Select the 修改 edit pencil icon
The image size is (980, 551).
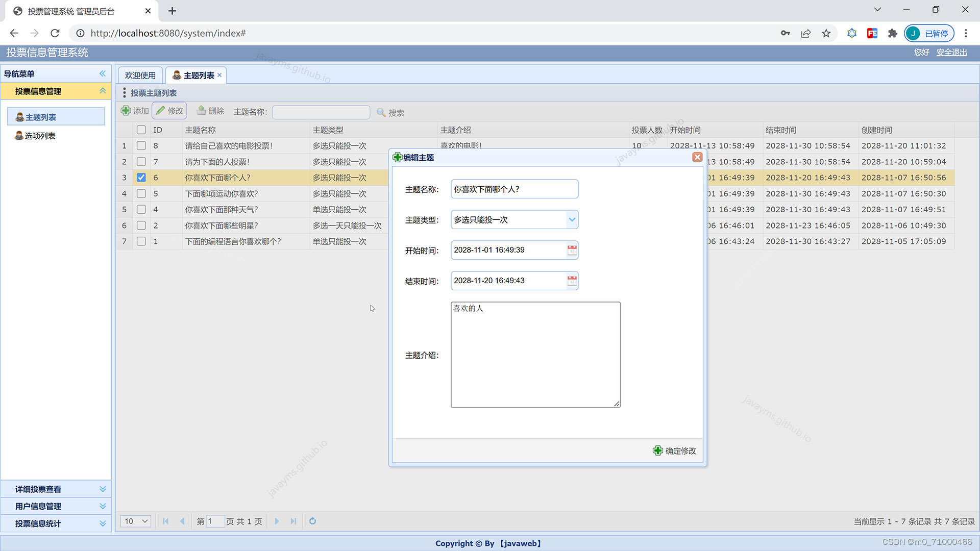(x=161, y=110)
